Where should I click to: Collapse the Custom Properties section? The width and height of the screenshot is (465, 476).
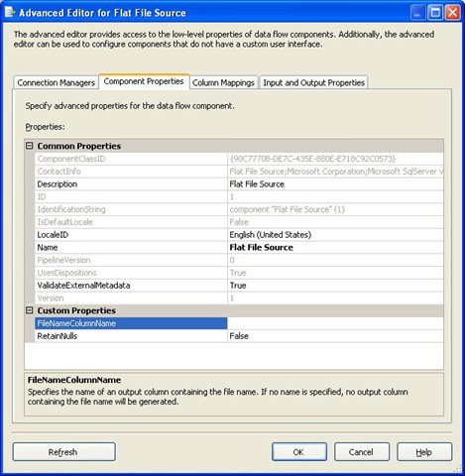tap(30, 310)
